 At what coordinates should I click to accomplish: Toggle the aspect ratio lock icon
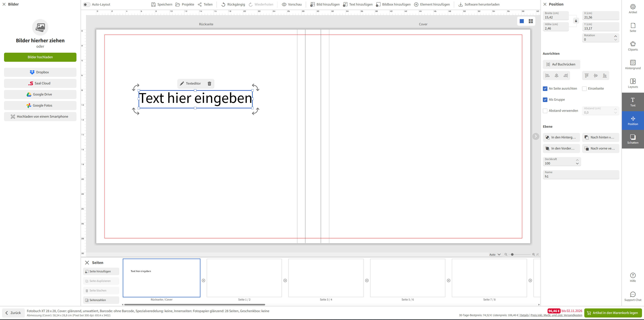click(x=576, y=21)
